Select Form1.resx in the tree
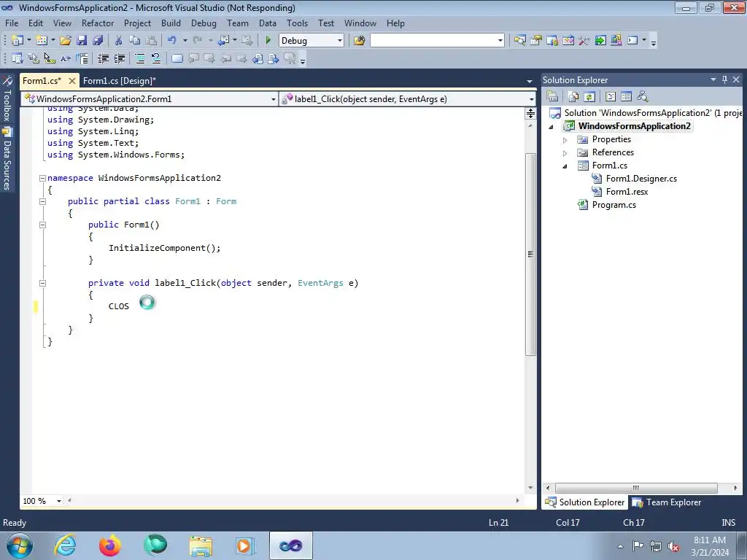 (627, 192)
